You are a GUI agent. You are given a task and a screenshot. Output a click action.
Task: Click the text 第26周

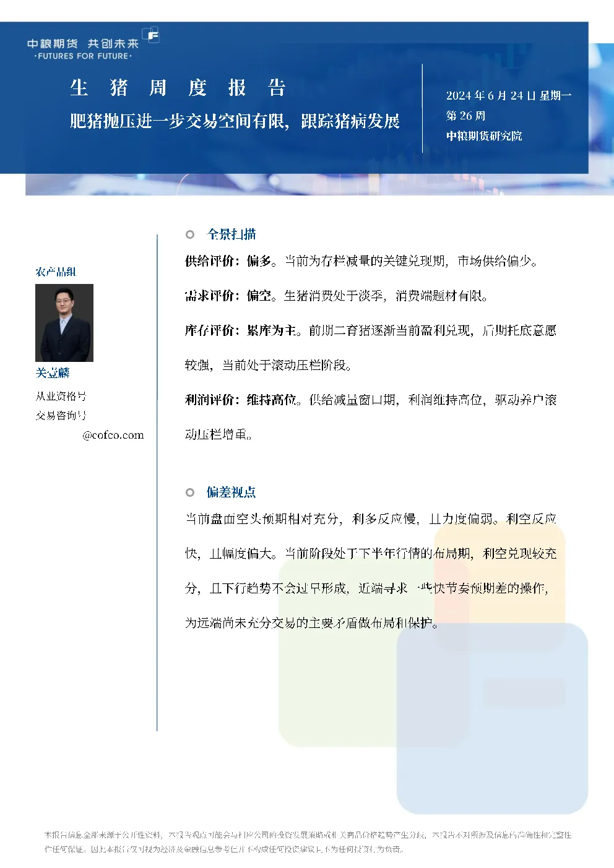[x=465, y=116]
